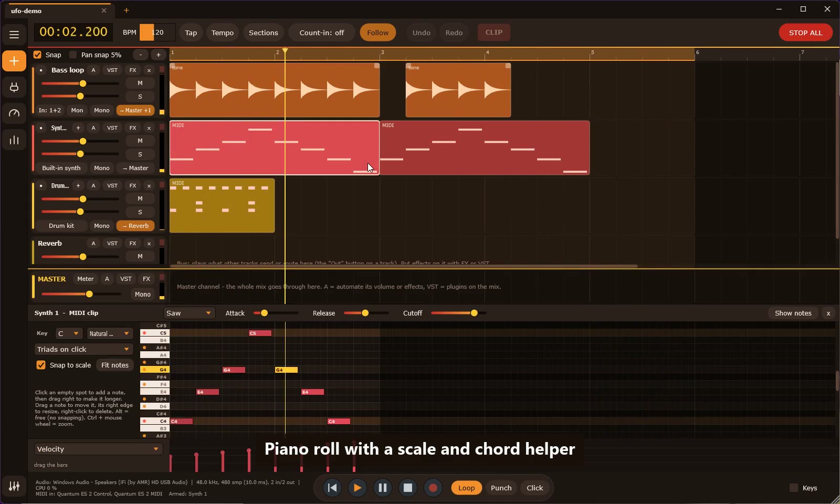This screenshot has height=504, width=840.
Task: Open the plugin plug sidebar icon
Action: pos(14,87)
